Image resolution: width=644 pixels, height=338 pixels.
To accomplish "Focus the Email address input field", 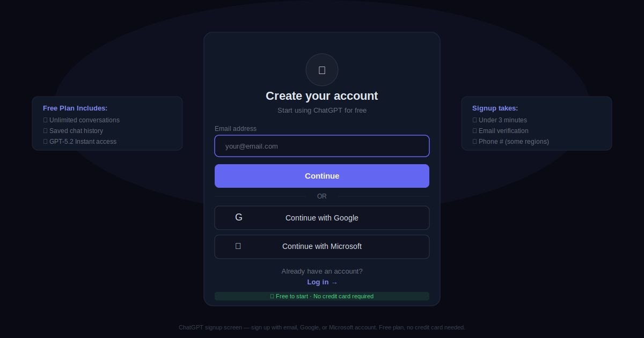I will 322,146.
